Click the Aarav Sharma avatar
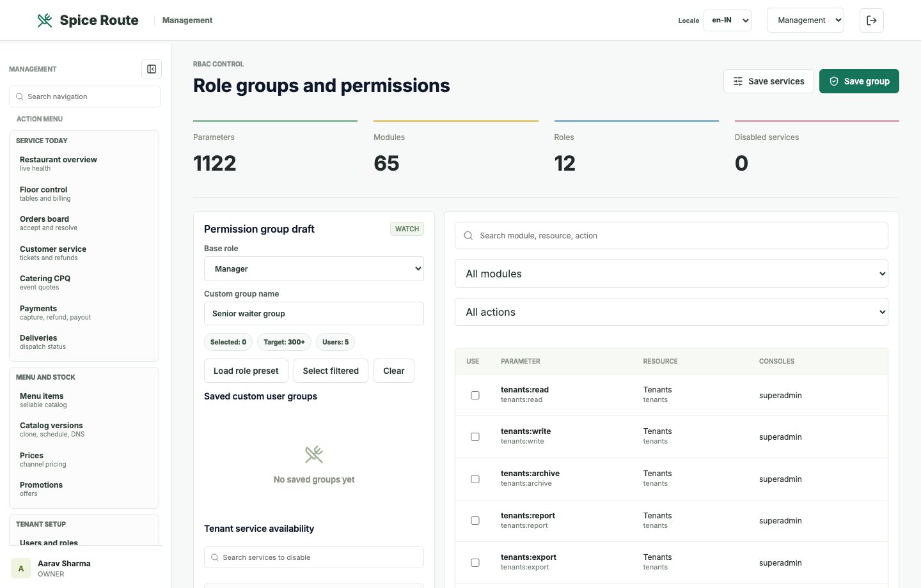The height and width of the screenshot is (588, 921). click(x=21, y=568)
